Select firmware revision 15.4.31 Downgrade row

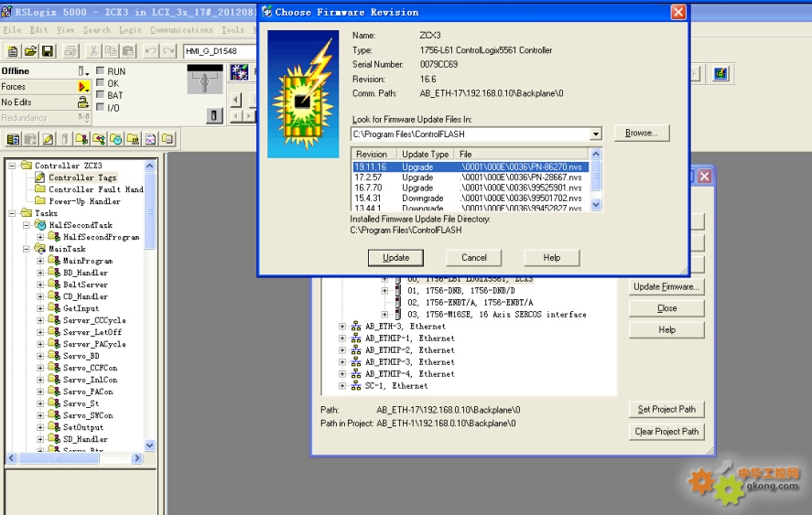[471, 198]
